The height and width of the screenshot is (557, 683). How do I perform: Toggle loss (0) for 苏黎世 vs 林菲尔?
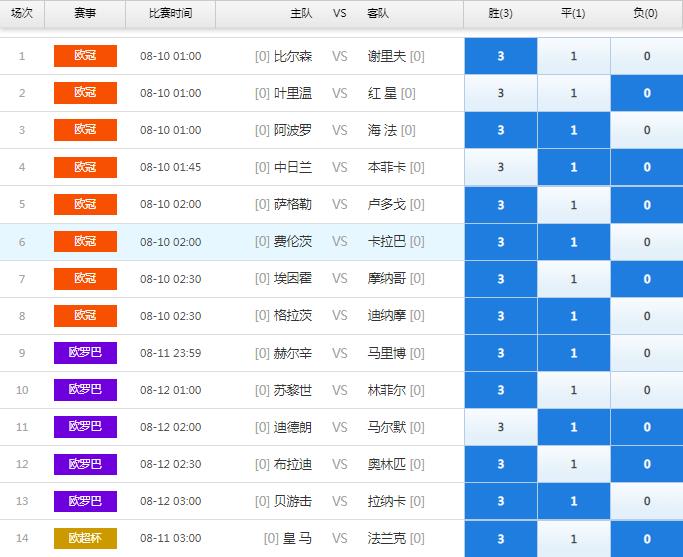(647, 390)
